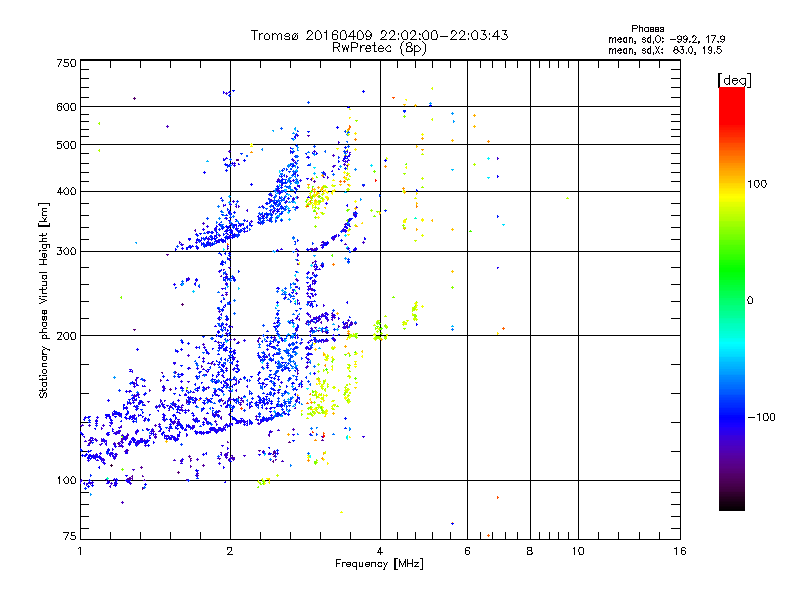
Task: Click the colorbar label '100'
Action: click(x=757, y=184)
